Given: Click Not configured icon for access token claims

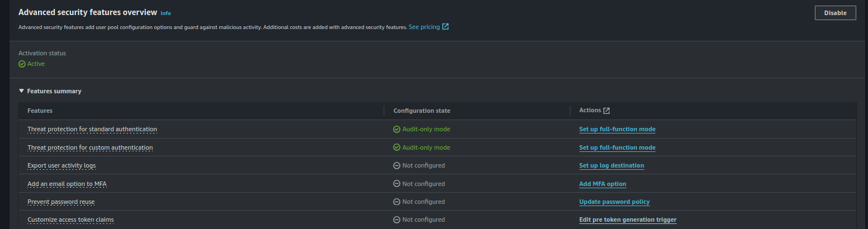Looking at the screenshot, I should pos(397,220).
